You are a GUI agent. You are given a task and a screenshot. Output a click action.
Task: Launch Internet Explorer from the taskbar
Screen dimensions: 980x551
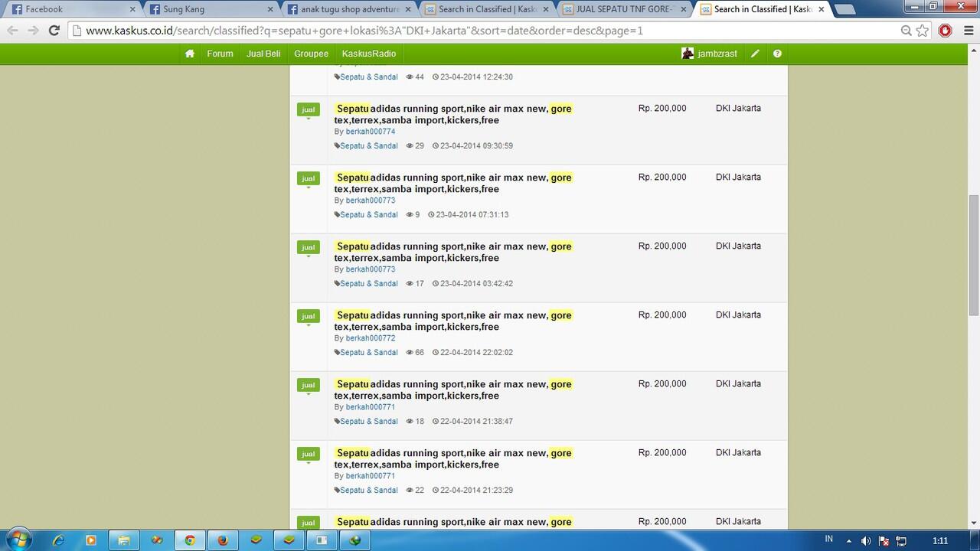point(58,540)
